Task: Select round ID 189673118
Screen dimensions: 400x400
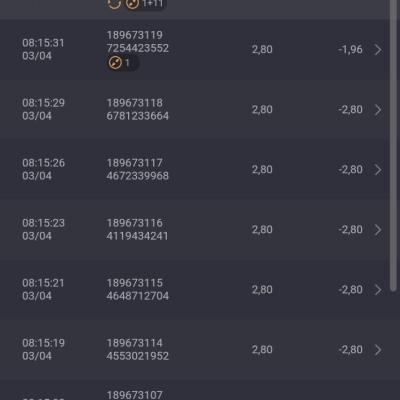Action: (x=135, y=103)
